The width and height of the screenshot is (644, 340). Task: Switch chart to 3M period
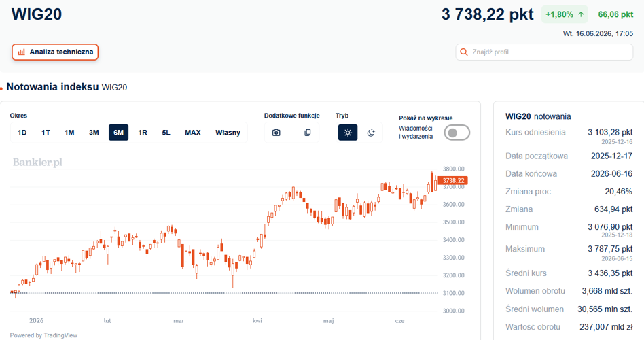[x=94, y=133]
